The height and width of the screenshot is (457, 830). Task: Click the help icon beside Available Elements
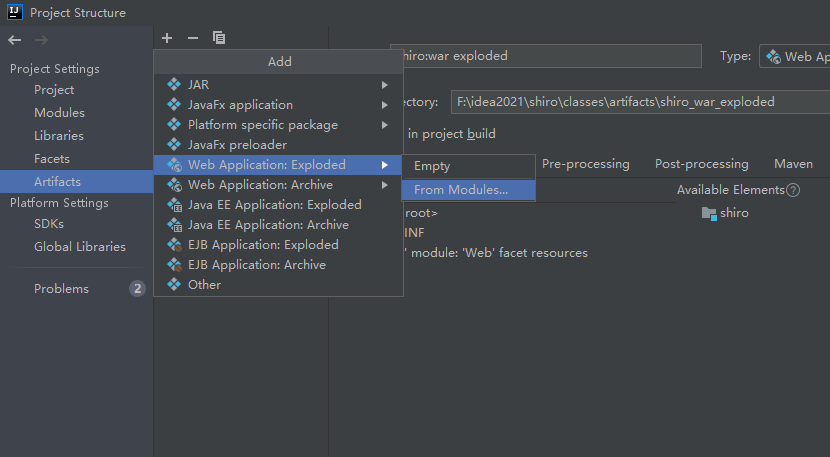click(x=793, y=190)
